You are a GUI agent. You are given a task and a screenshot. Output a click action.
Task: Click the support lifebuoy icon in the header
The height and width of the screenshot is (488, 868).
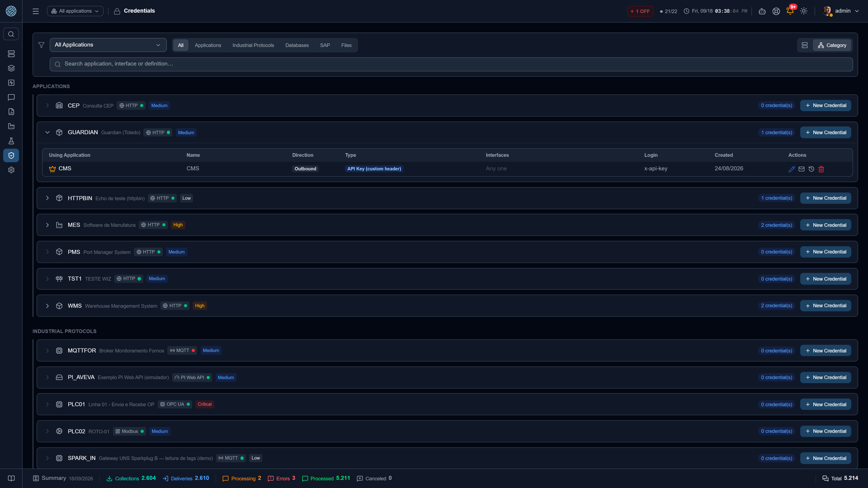[776, 11]
